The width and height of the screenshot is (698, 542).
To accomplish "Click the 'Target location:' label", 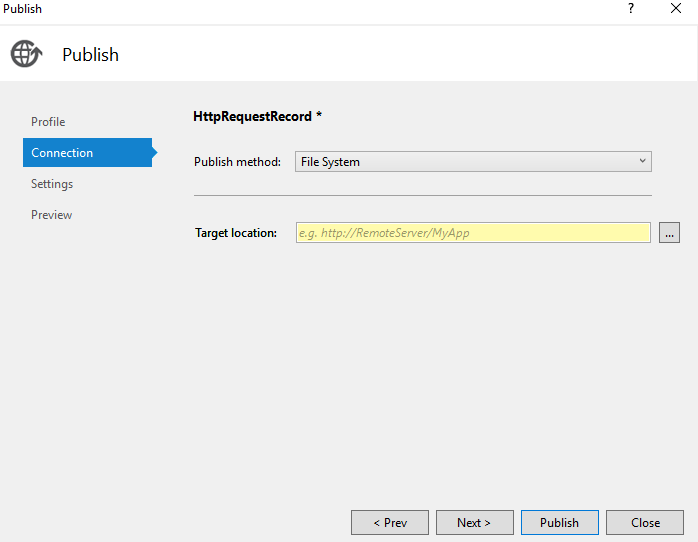I will tap(236, 233).
